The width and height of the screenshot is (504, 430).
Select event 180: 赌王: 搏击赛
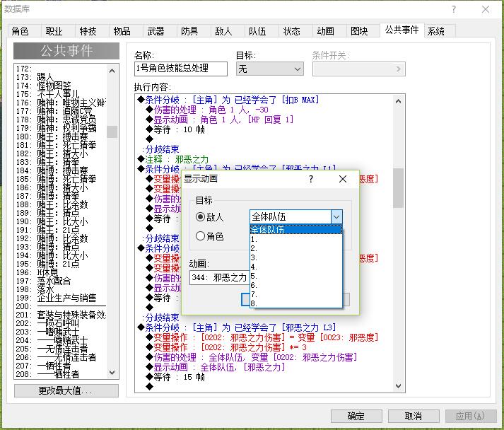61,136
